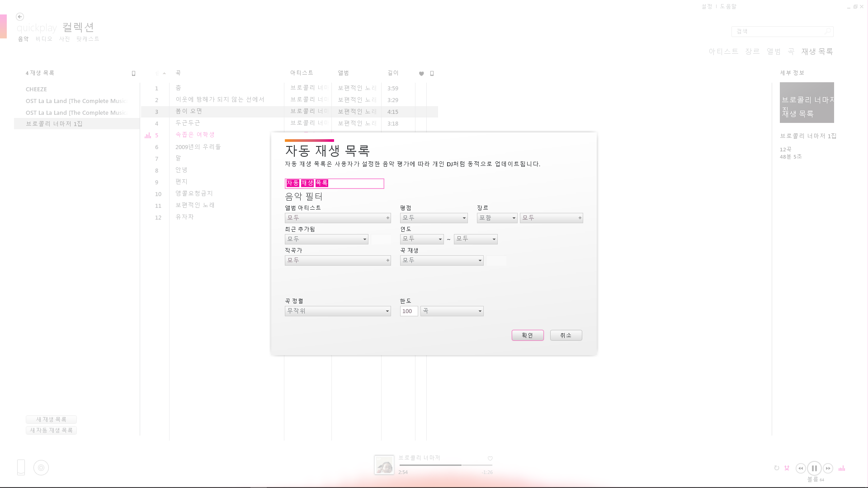
Task: Open the 평점 rating dropdown
Action: tap(434, 218)
